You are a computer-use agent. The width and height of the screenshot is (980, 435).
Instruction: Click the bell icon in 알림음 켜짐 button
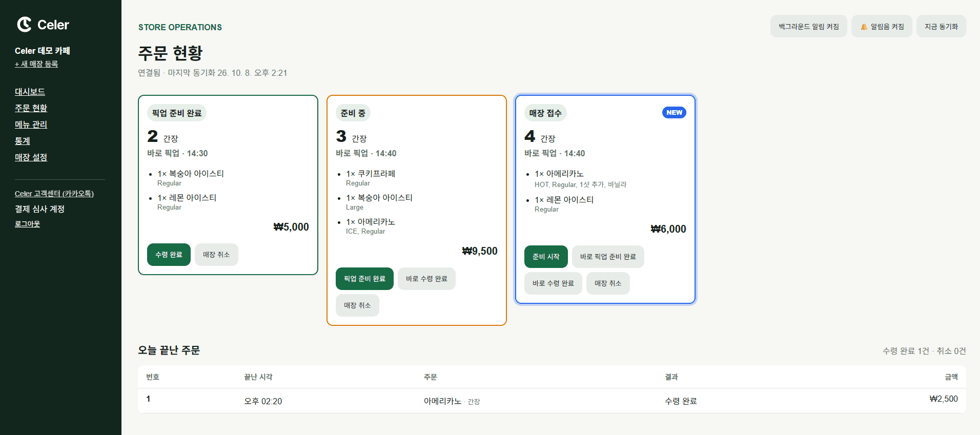(x=864, y=27)
